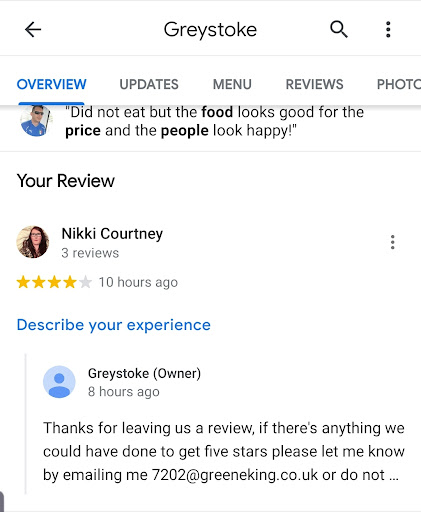Open search with the magnifier icon
421x512 pixels.
(339, 29)
